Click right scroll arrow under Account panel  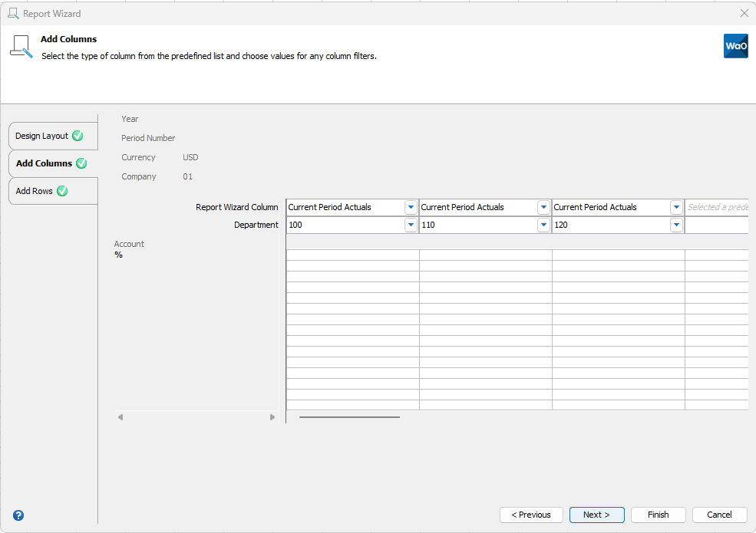coord(272,417)
